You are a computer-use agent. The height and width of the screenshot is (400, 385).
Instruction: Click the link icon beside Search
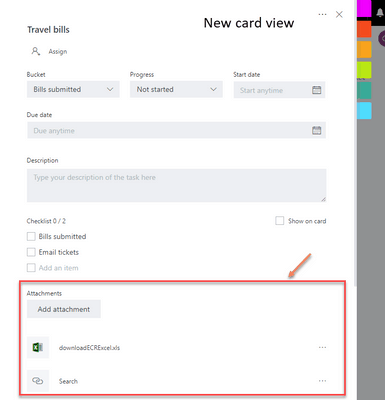(38, 381)
